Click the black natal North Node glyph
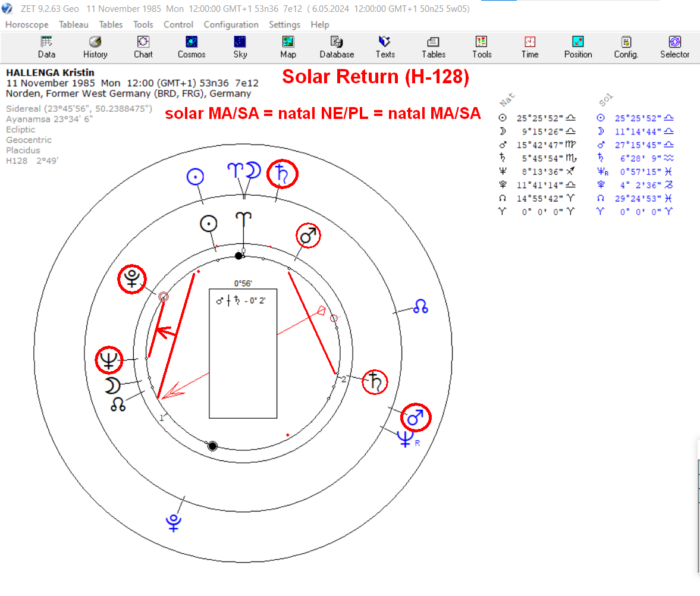The image size is (700, 596). [x=118, y=404]
